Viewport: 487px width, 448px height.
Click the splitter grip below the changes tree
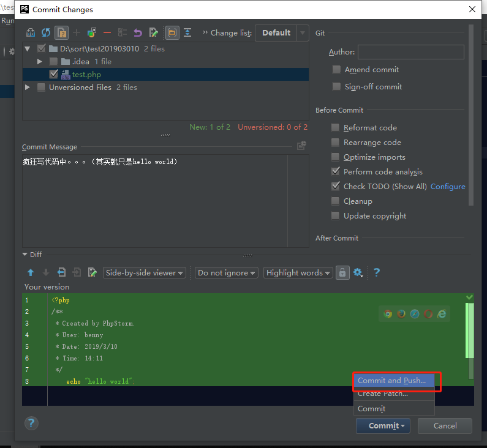(x=165, y=135)
